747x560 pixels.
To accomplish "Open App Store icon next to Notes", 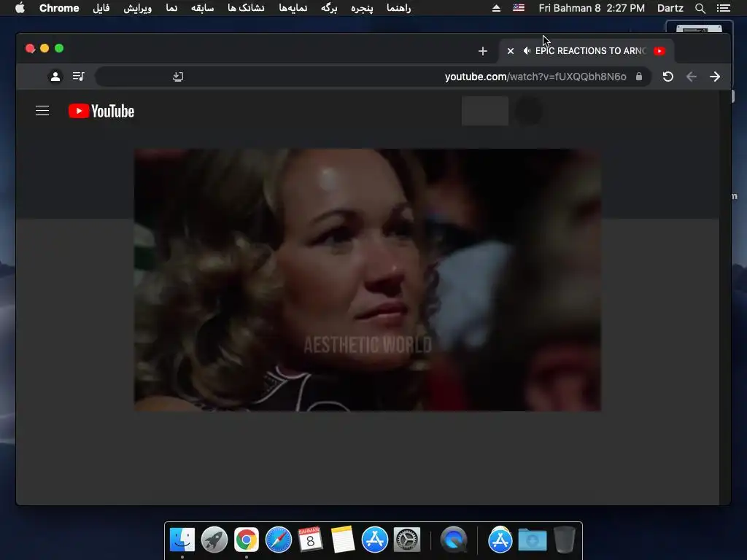I will click(x=374, y=540).
